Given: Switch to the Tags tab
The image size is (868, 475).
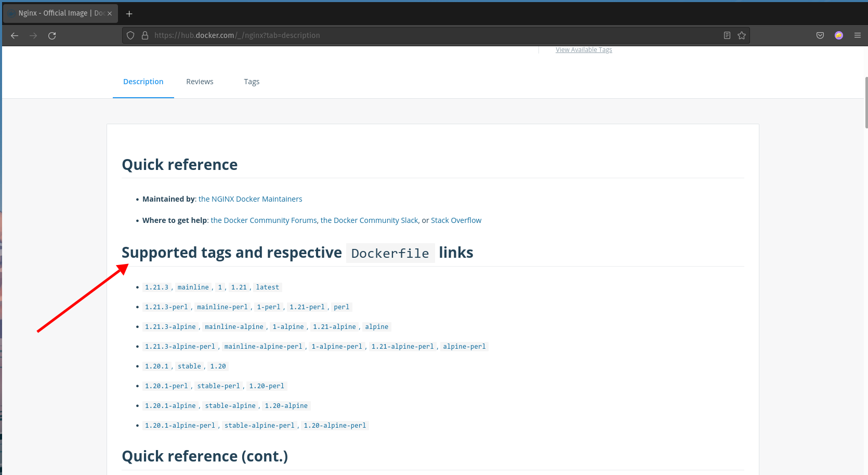Looking at the screenshot, I should [252, 82].
